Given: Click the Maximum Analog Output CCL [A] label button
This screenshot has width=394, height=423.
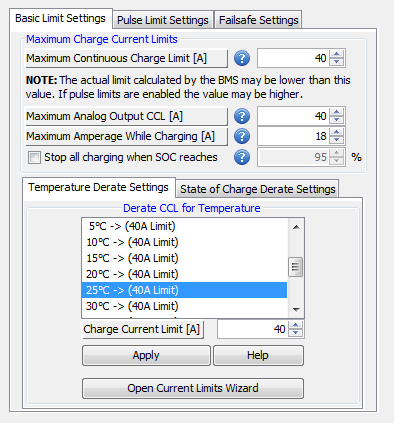Looking at the screenshot, I should [127, 116].
